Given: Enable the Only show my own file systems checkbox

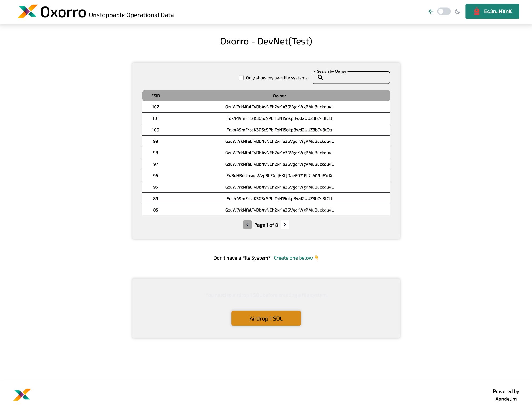Looking at the screenshot, I should click(241, 77).
